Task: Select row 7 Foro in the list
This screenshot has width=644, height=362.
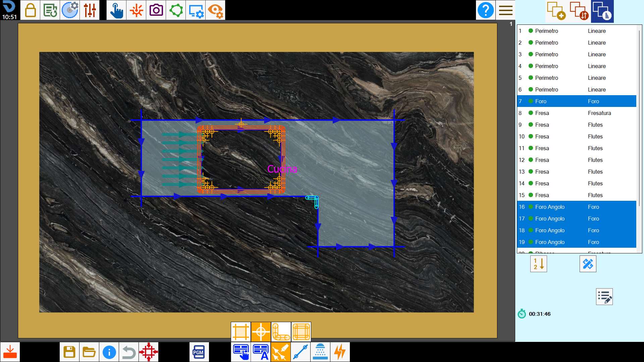Action: 577,101
